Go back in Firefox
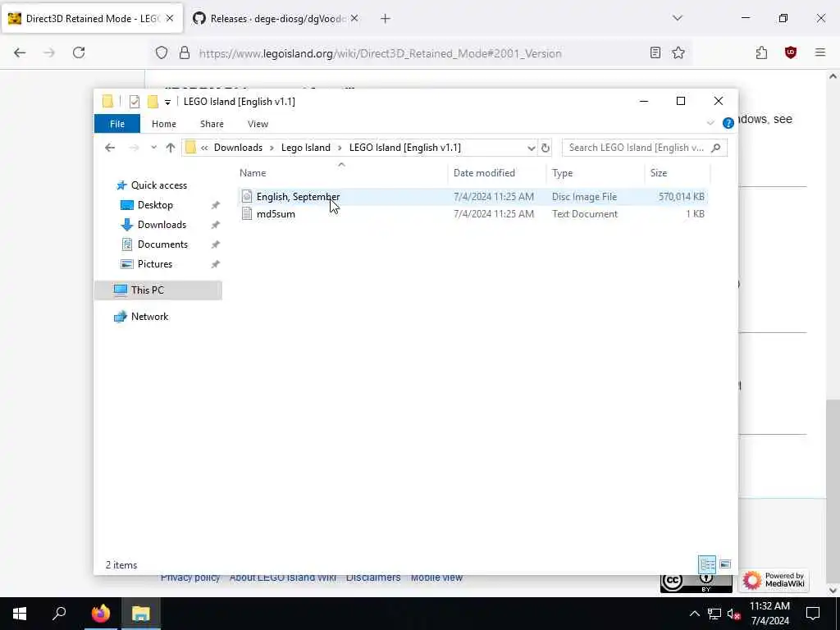The height and width of the screenshot is (630, 840). pyautogui.click(x=20, y=52)
